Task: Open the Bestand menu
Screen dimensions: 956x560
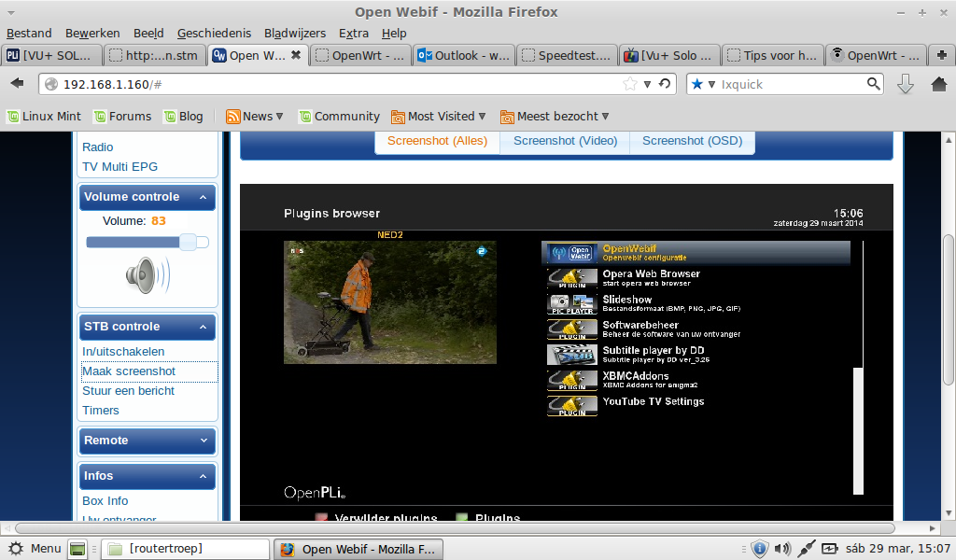Action: [x=29, y=34]
